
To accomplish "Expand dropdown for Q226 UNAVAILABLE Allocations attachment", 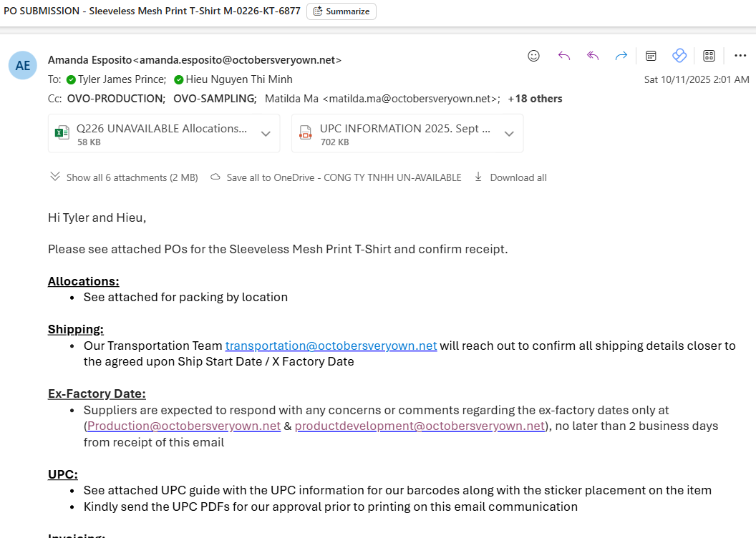I will [266, 134].
